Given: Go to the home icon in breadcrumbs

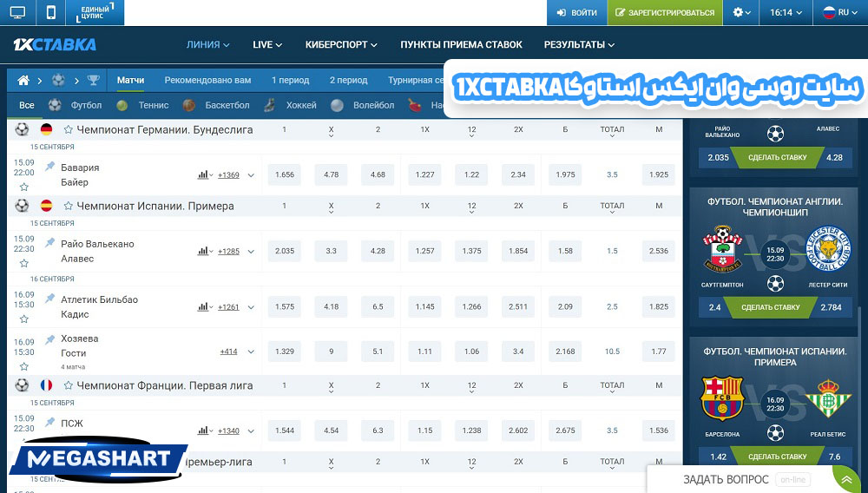Looking at the screenshot, I should (23, 80).
